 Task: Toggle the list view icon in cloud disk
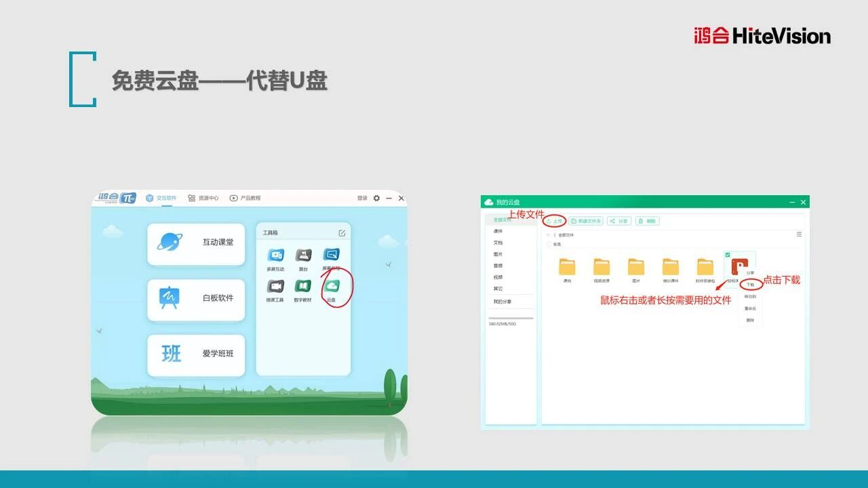pyautogui.click(x=799, y=235)
